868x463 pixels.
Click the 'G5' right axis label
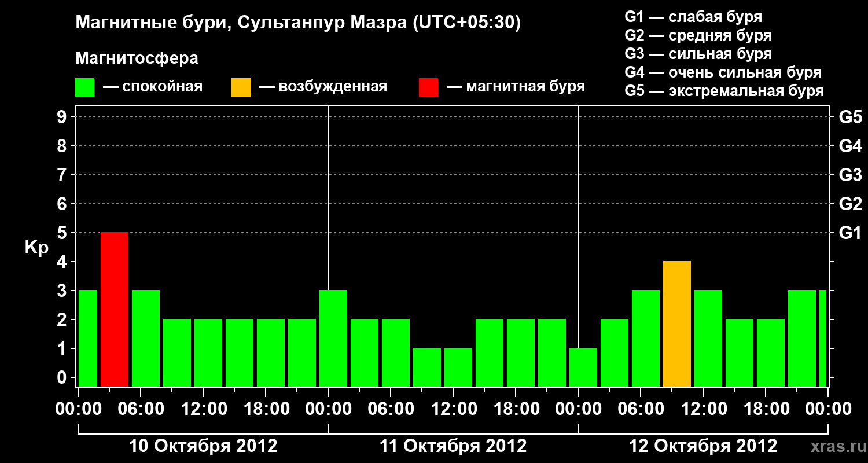[x=851, y=117]
